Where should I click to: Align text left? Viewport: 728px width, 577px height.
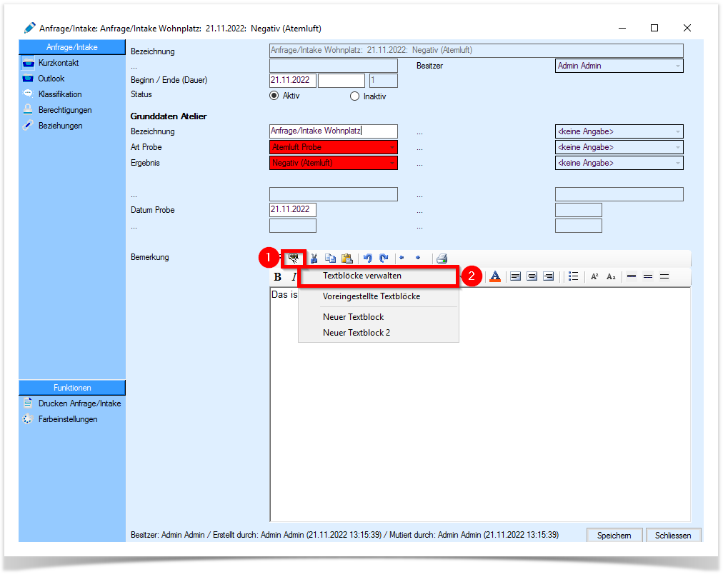point(515,276)
